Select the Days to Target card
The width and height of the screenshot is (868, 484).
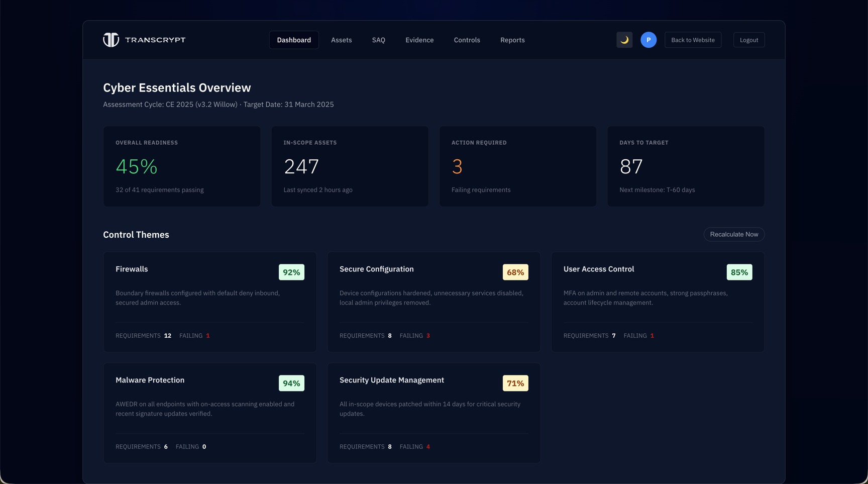pyautogui.click(x=686, y=166)
